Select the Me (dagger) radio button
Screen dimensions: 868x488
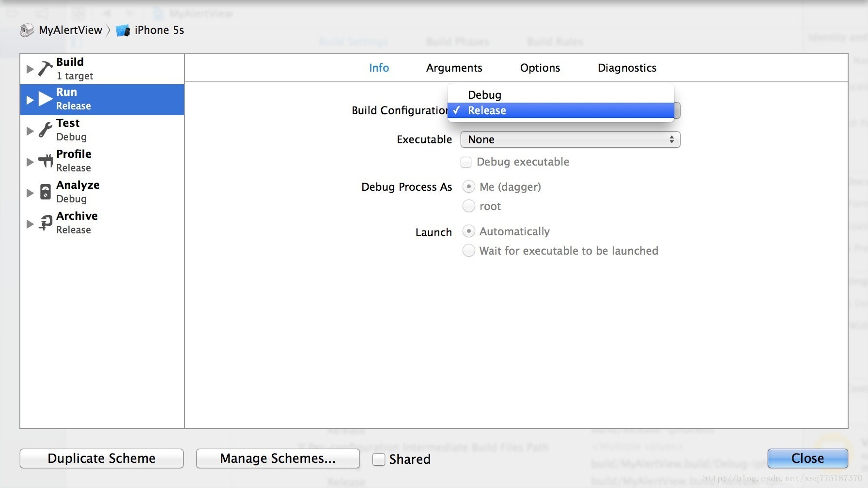click(x=468, y=186)
